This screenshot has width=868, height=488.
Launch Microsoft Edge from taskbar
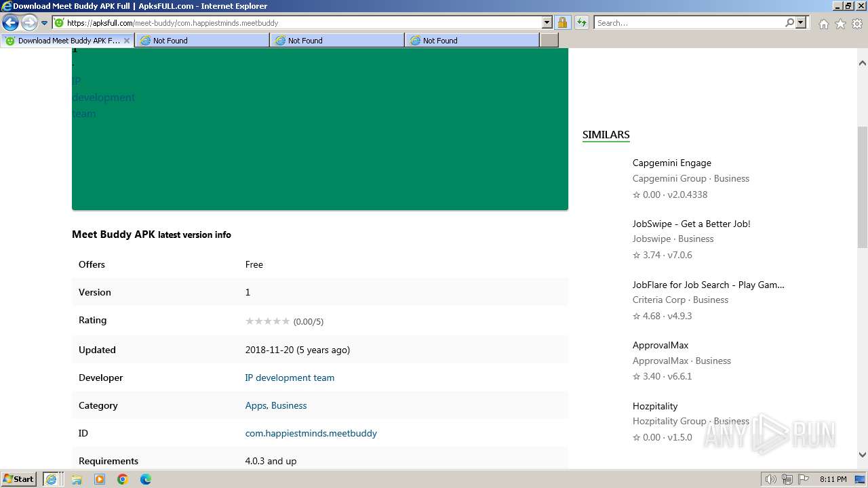[146, 479]
